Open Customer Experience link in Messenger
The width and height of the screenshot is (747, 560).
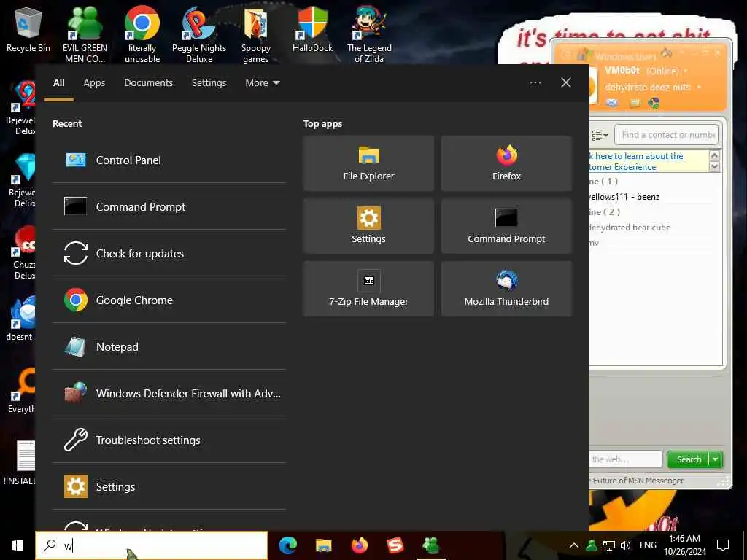(x=622, y=167)
